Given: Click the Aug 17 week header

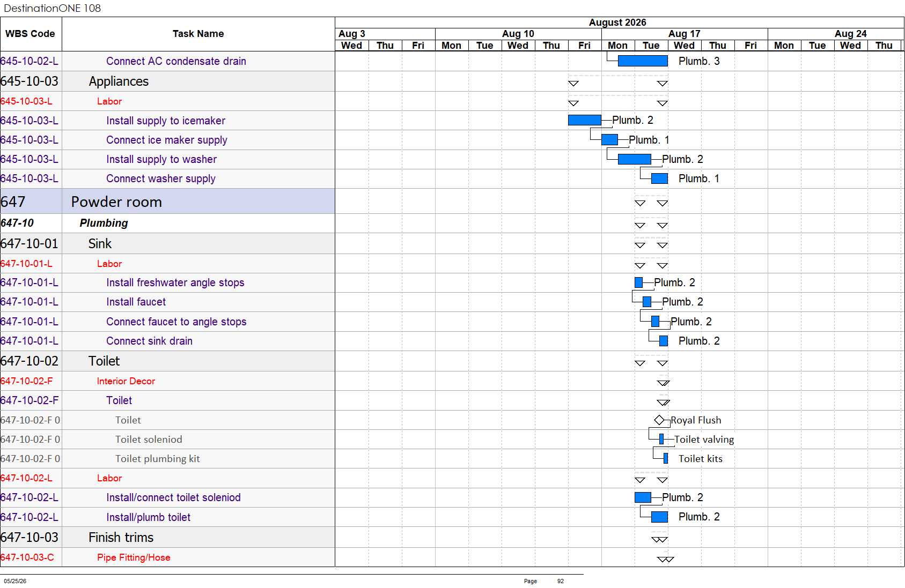Looking at the screenshot, I should [685, 34].
